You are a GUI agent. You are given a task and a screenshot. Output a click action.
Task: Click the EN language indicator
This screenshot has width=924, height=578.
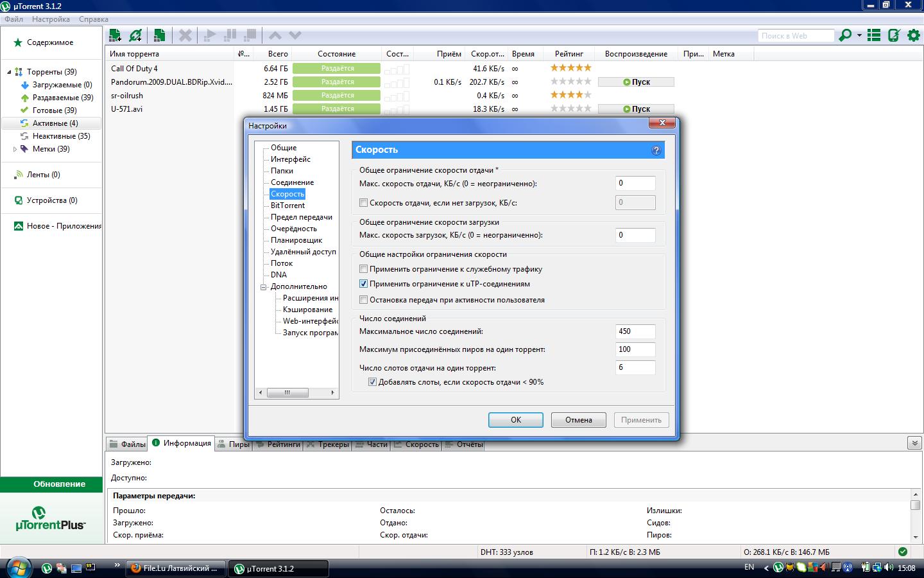(x=749, y=567)
